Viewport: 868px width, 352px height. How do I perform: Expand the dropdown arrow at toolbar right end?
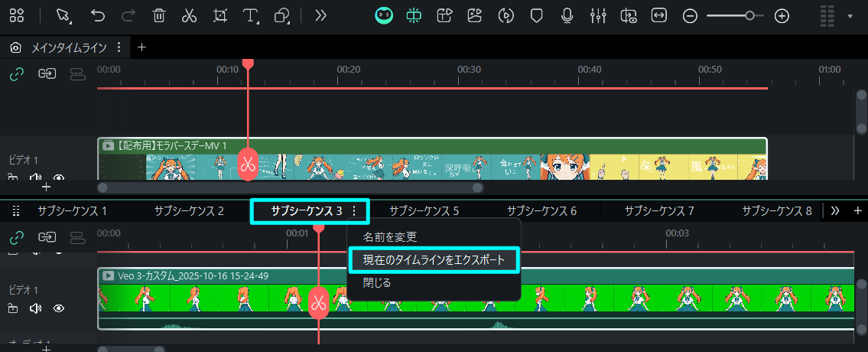850,16
